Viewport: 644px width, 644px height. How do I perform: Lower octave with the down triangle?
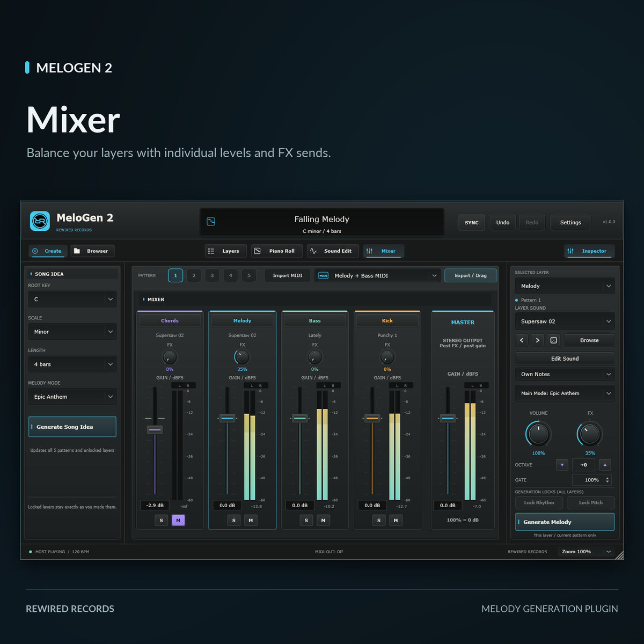(562, 465)
